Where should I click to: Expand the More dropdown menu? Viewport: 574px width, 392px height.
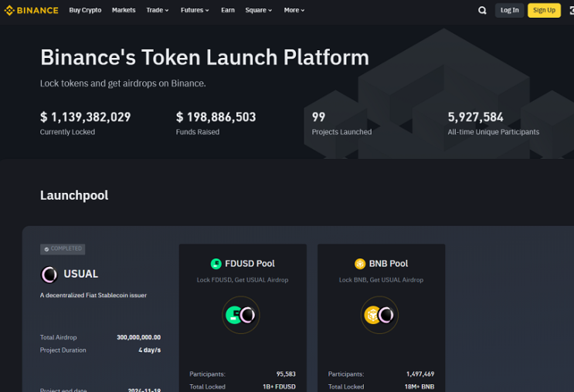[x=294, y=10]
